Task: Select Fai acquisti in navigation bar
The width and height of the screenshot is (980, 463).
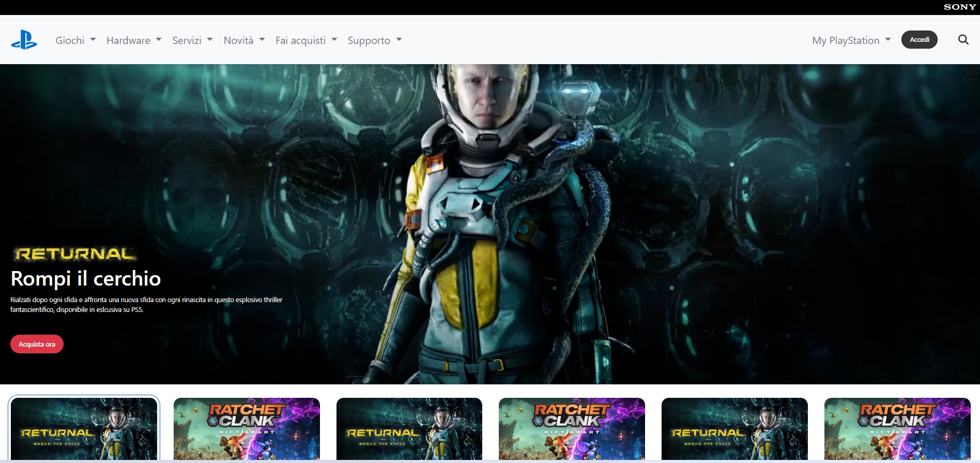Action: pos(306,40)
